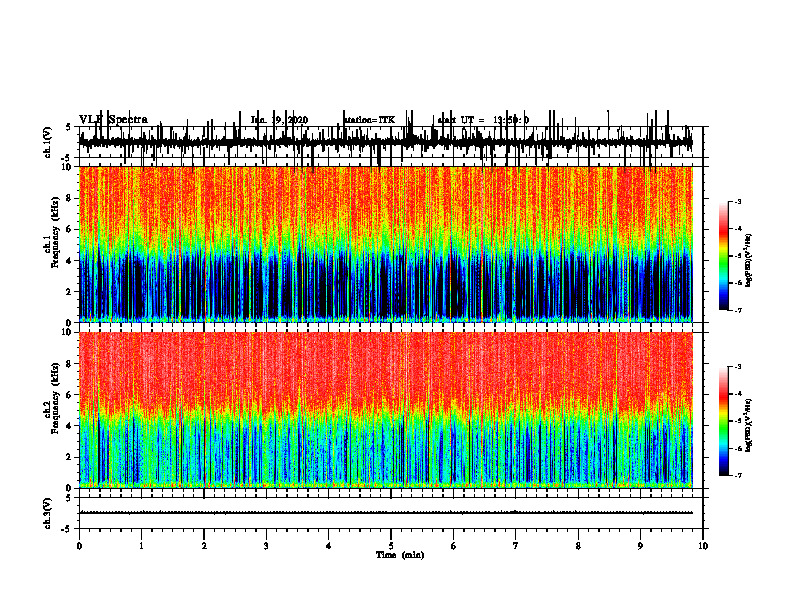Click the 'Jan. 19, 2020' date label
792x612 pixels.
pyautogui.click(x=279, y=120)
